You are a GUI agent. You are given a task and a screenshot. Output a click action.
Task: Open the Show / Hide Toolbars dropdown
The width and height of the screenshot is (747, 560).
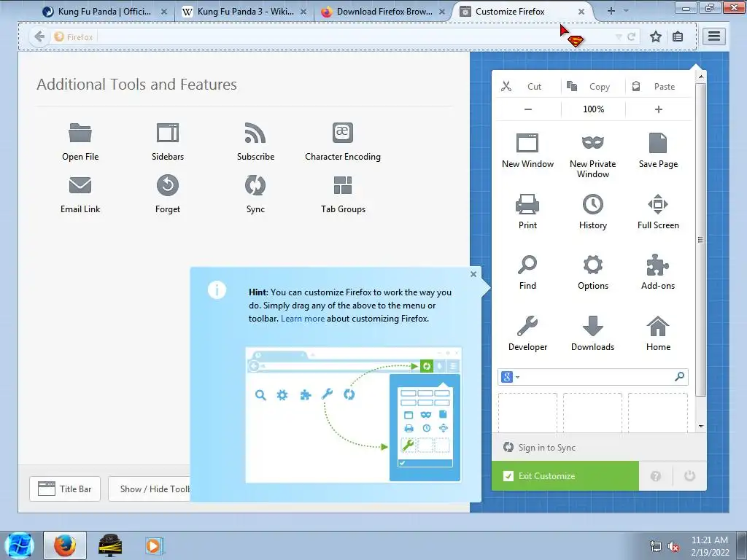149,489
